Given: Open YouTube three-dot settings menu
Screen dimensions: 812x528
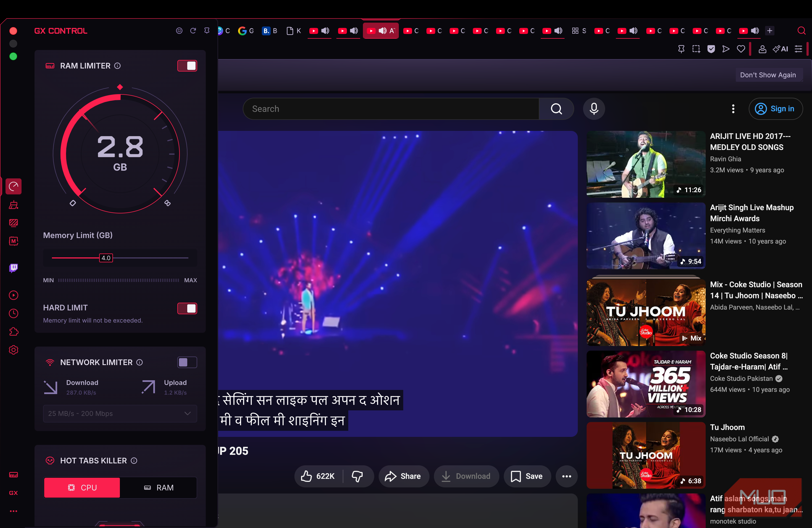Looking at the screenshot, I should (733, 109).
